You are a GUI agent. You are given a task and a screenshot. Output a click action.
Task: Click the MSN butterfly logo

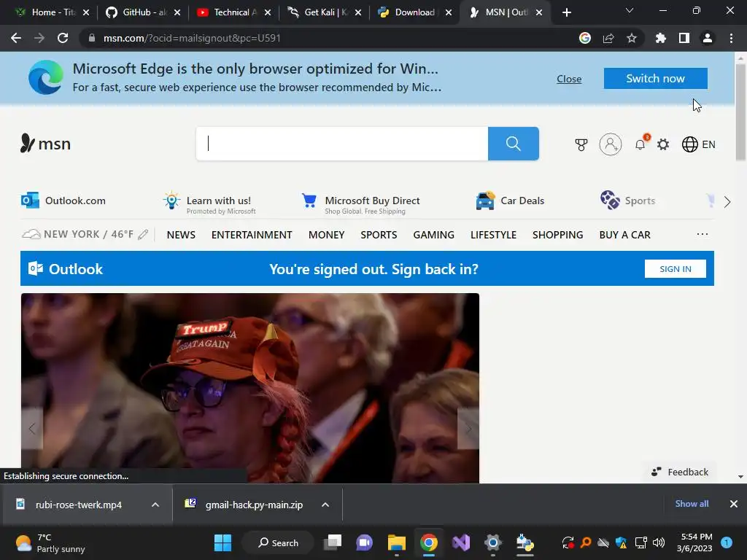(45, 144)
